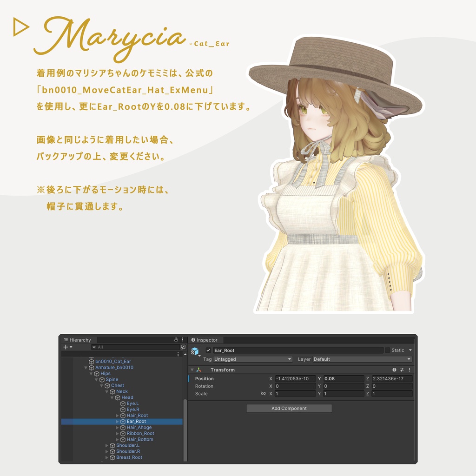Click the Hierarchy search mode icon beside search
This screenshot has width=476, height=476.
[183, 347]
